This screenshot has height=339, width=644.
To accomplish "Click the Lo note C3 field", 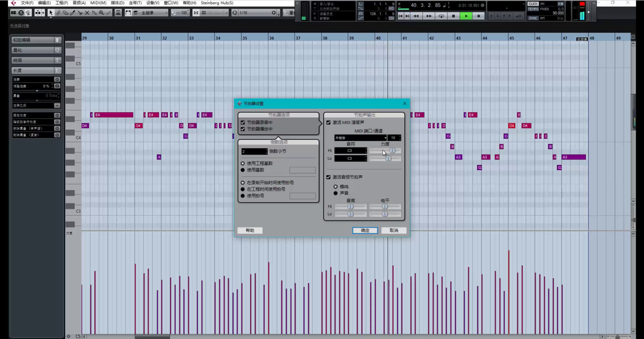I will click(x=351, y=158).
